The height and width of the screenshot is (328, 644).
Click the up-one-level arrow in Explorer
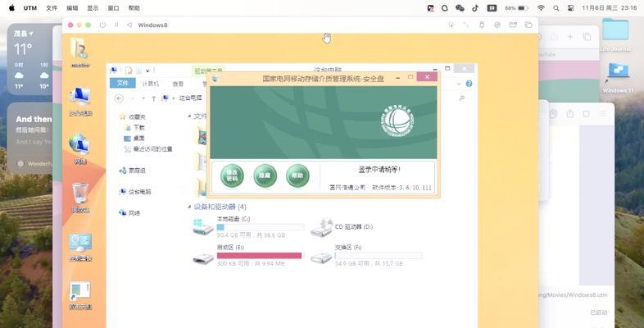point(153,98)
